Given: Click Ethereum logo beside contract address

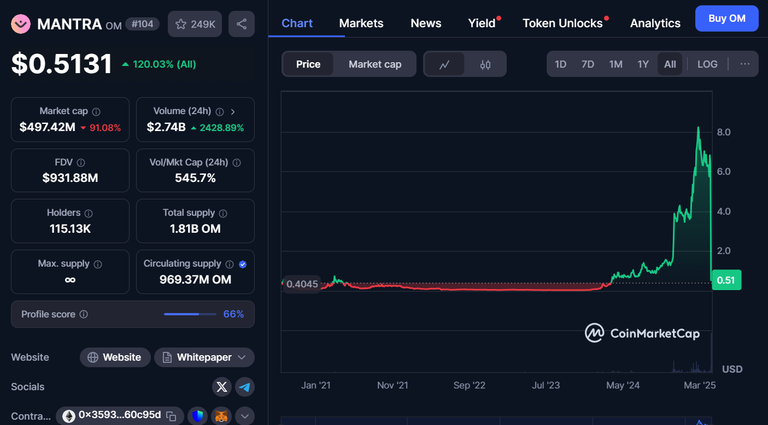Looking at the screenshot, I should point(68,416).
